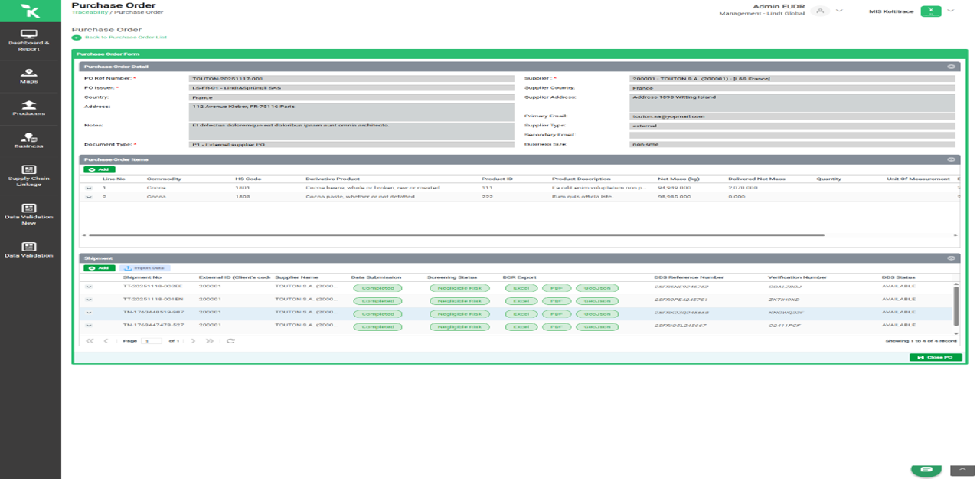Click Add in the Shipment panel

click(100, 268)
